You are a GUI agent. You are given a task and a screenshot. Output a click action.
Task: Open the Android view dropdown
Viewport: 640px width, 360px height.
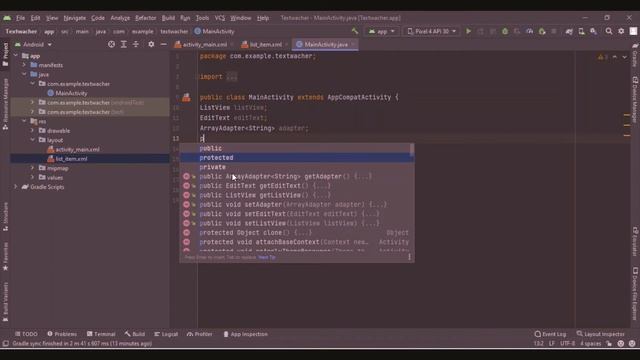33,44
